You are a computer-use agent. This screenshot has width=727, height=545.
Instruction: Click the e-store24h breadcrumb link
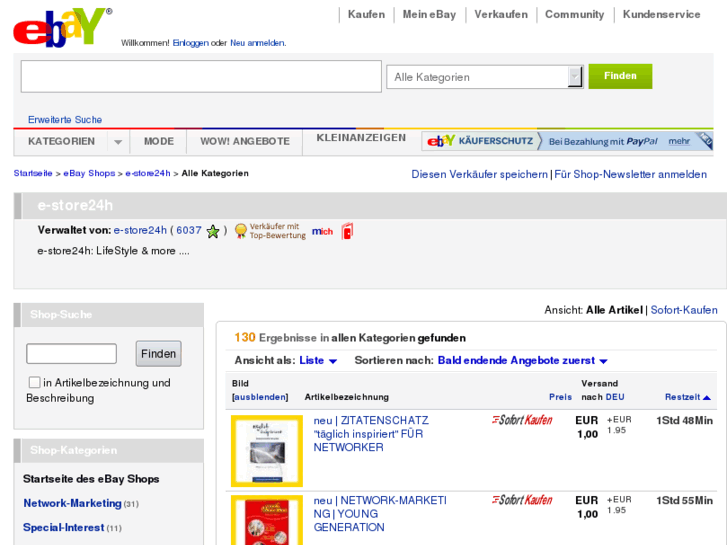click(148, 173)
